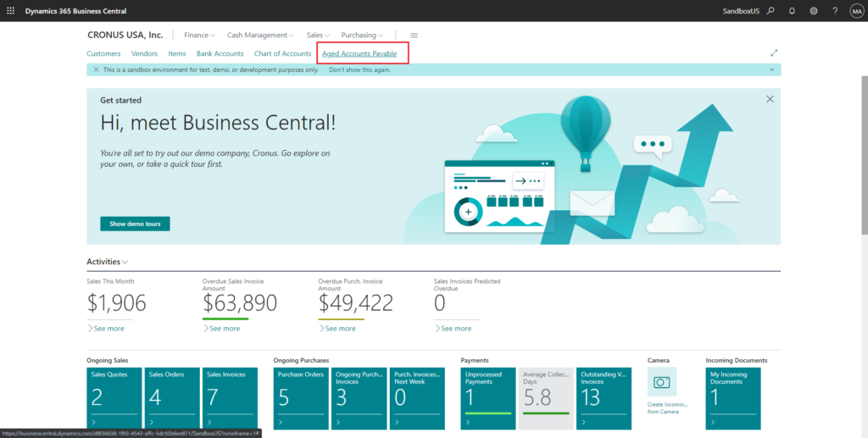Screen dimensions: 868x438
Task: Expand the Purchasing menu
Action: tap(362, 35)
